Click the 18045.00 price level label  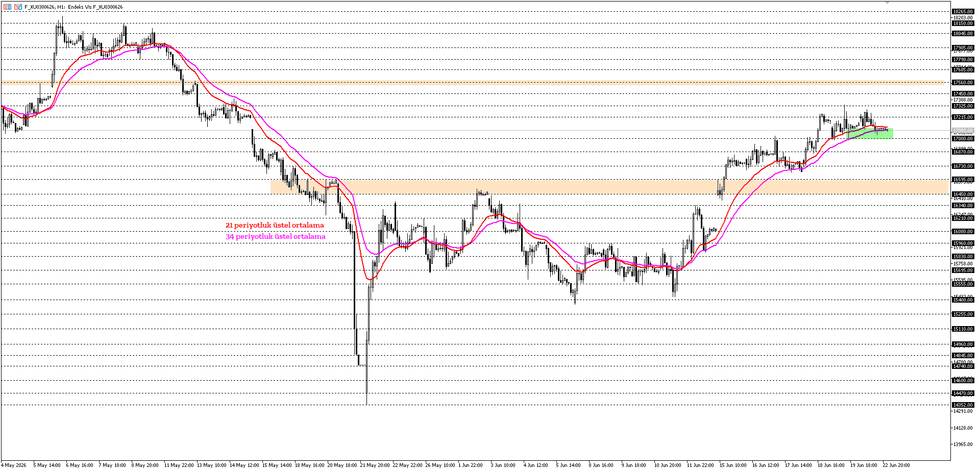click(963, 34)
